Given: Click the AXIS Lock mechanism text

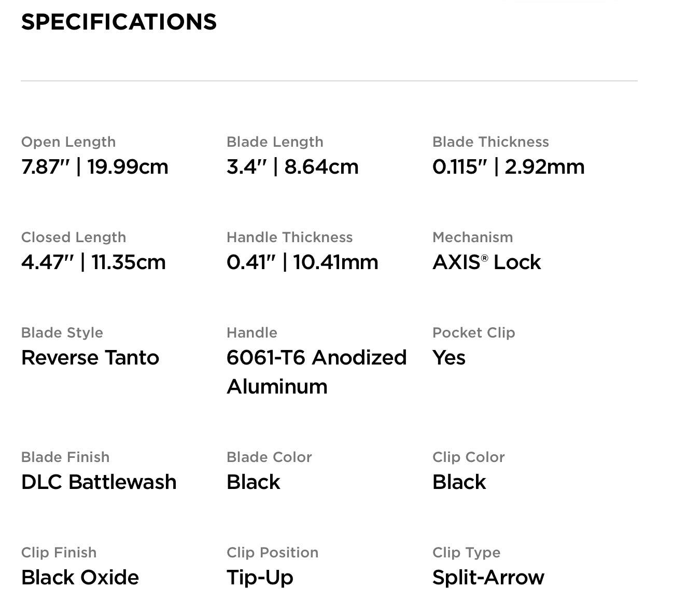Looking at the screenshot, I should coord(486,262).
